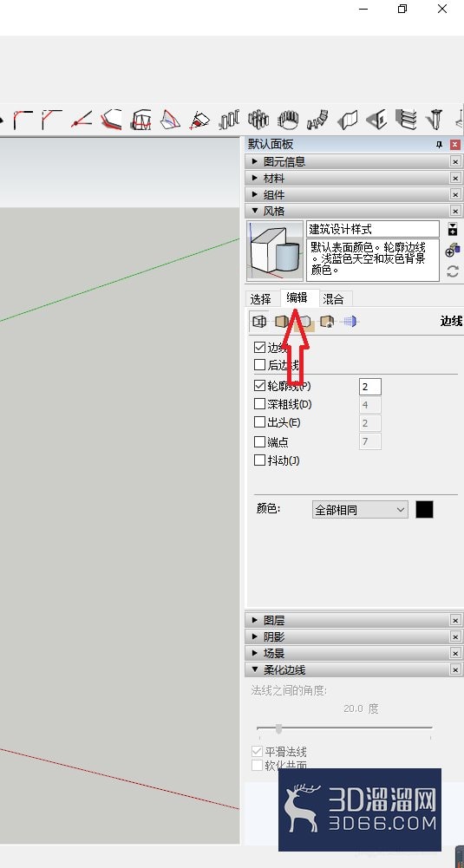Close the 默认面板 tray with red X
The image size is (464, 868).
pos(455,145)
